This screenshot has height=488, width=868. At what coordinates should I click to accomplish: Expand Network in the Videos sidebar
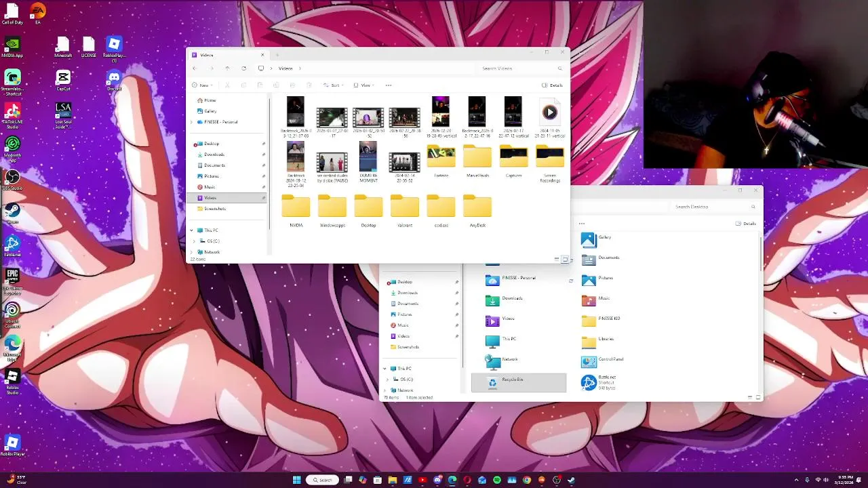192,252
